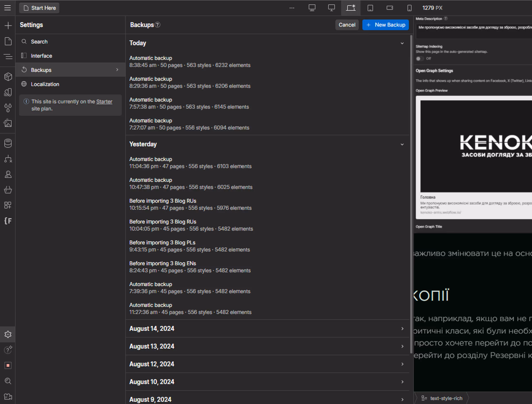Screen dimensions: 532x404
Task: Click the Cancel button
Action: click(x=347, y=25)
